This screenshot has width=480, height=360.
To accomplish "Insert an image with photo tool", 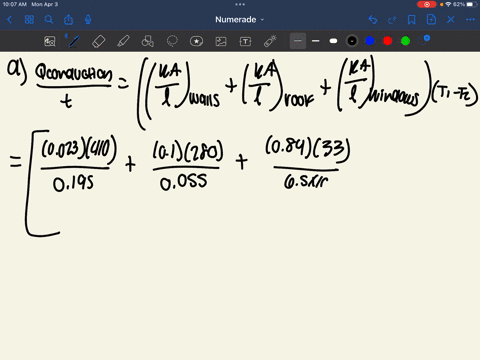I will point(221,41).
